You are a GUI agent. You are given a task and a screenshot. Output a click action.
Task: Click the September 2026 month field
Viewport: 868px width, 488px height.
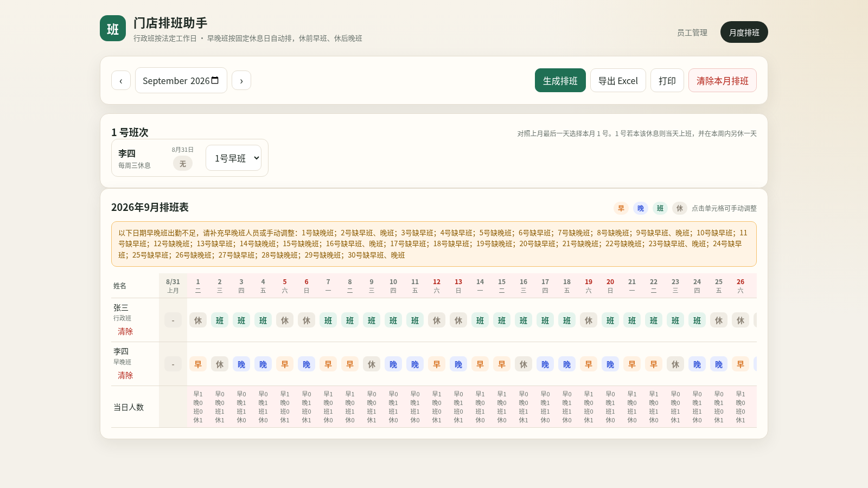pyautogui.click(x=181, y=80)
